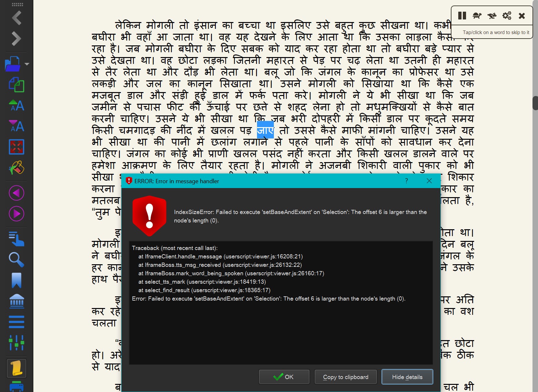Switch color scheme with paint bucket icon
The height and width of the screenshot is (392, 538).
tap(17, 168)
